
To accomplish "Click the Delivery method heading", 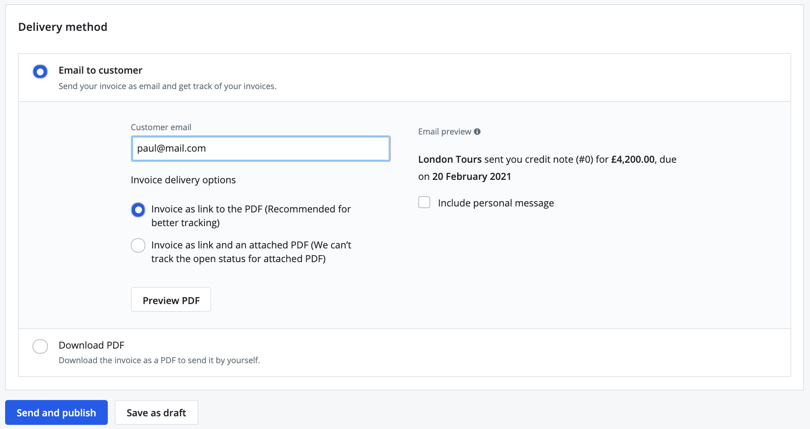I will (x=62, y=27).
